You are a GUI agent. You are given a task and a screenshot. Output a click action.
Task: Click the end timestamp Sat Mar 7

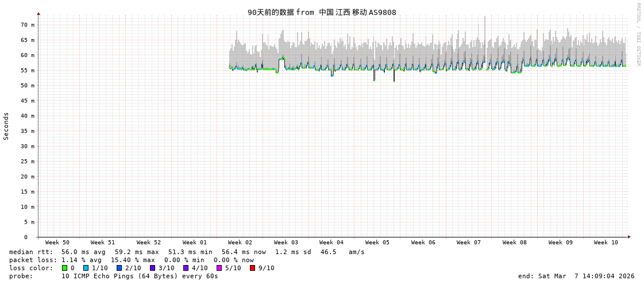[x=576, y=276]
